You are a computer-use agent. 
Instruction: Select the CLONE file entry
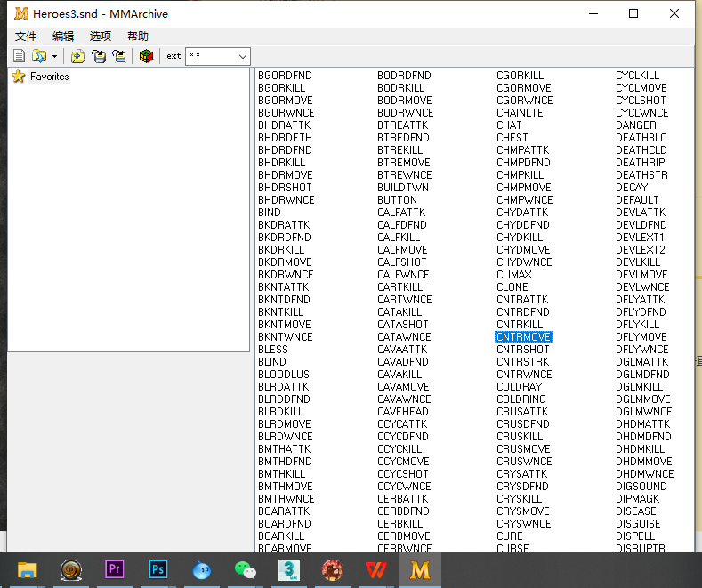pyautogui.click(x=512, y=286)
